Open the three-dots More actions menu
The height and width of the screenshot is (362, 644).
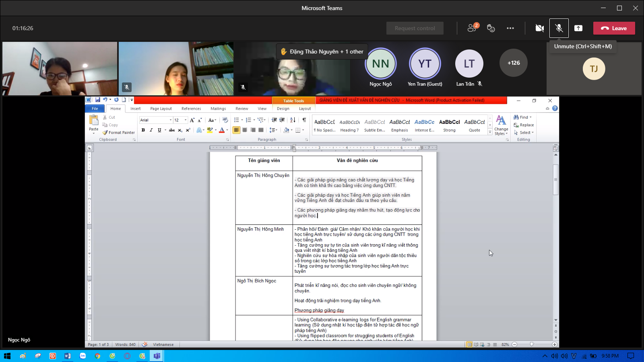(x=510, y=28)
